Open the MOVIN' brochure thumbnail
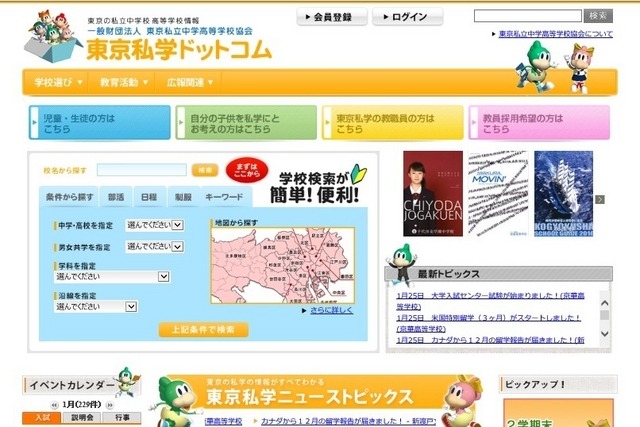Viewport: 640px width, 427px height. tap(498, 193)
